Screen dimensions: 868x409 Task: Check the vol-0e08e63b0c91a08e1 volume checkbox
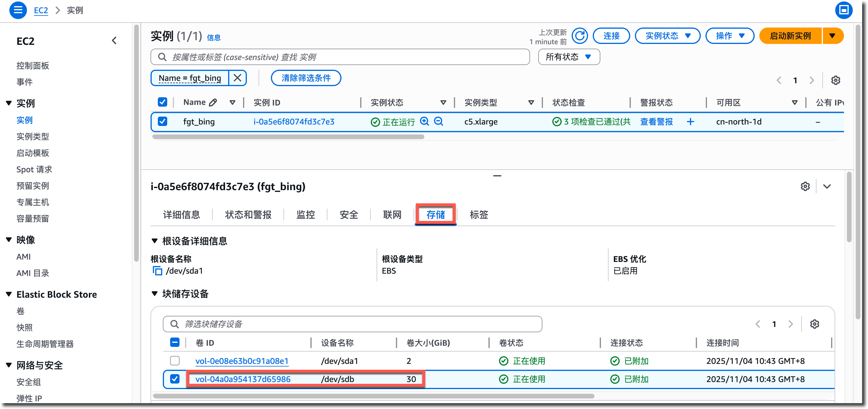pyautogui.click(x=175, y=361)
